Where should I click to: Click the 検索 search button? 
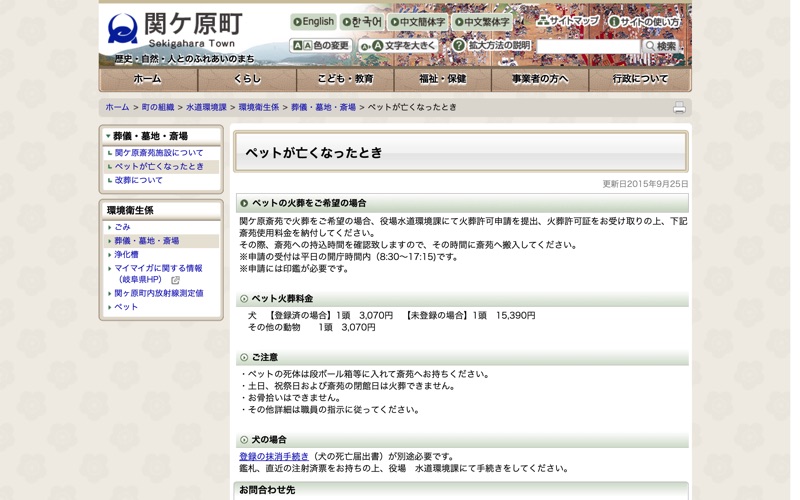(x=660, y=46)
